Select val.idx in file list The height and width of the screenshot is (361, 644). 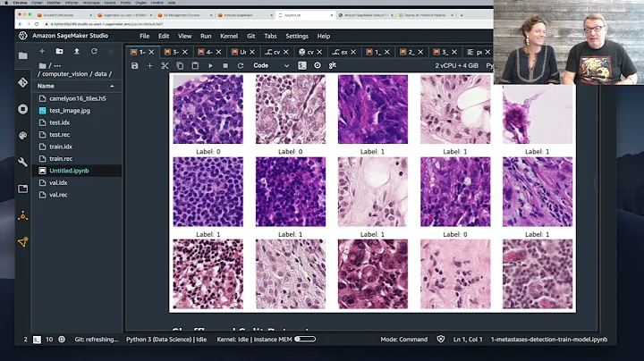pos(58,182)
